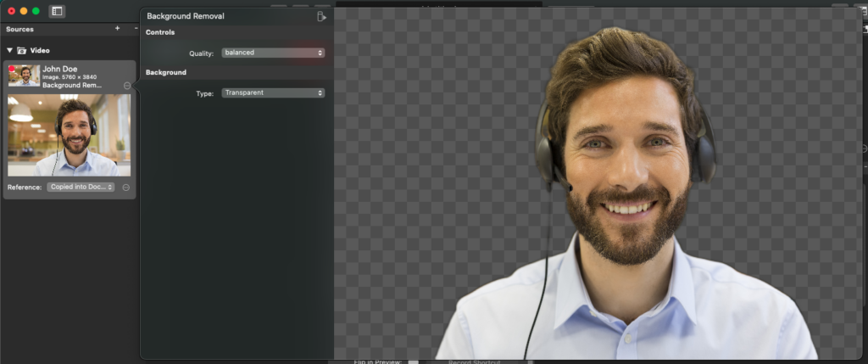Add a new source with plus button
Image resolution: width=868 pixels, height=364 pixels.
117,28
